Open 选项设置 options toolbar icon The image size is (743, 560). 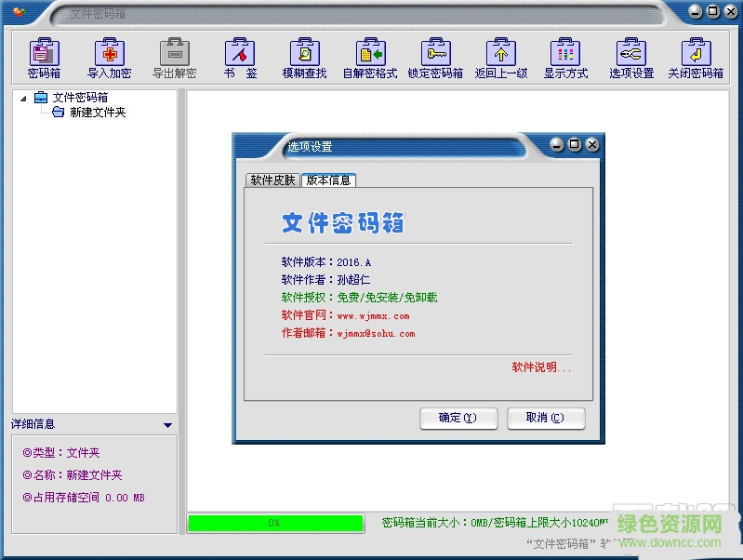tap(631, 58)
